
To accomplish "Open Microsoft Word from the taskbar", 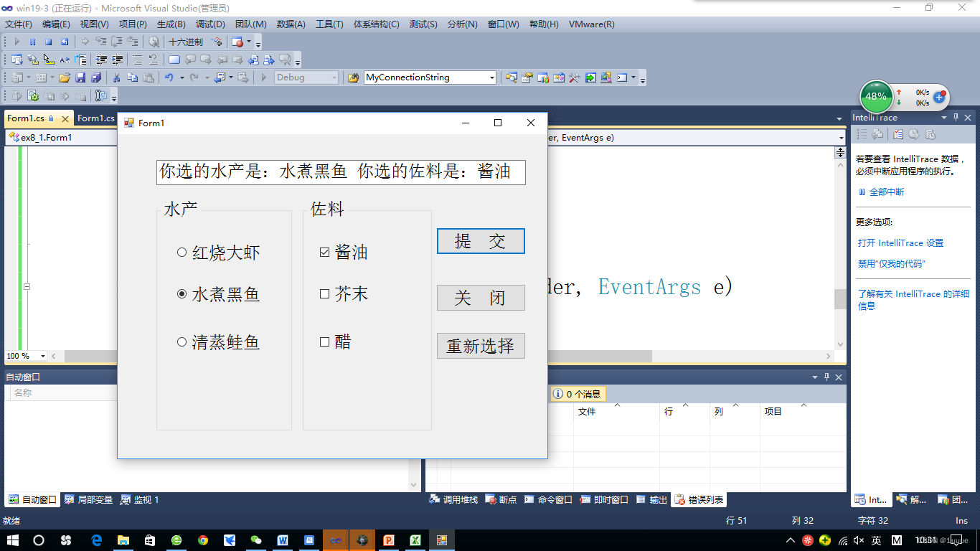I will coord(283,540).
